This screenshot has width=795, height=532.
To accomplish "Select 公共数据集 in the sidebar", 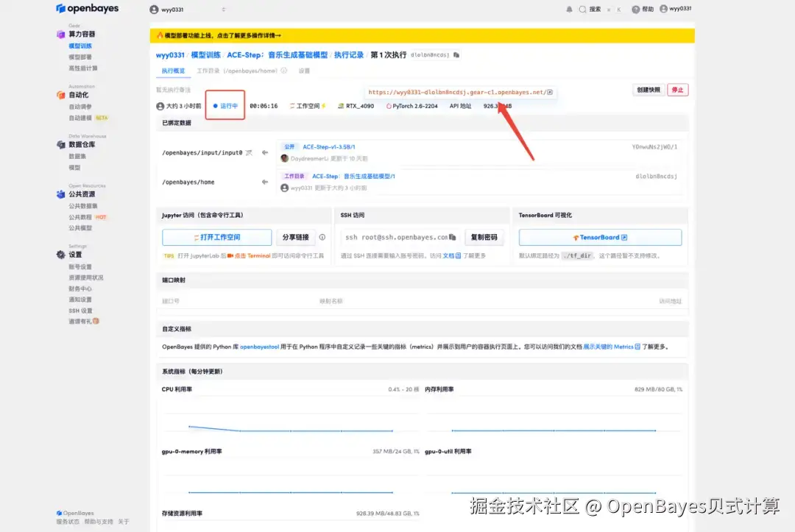I will click(x=82, y=206).
